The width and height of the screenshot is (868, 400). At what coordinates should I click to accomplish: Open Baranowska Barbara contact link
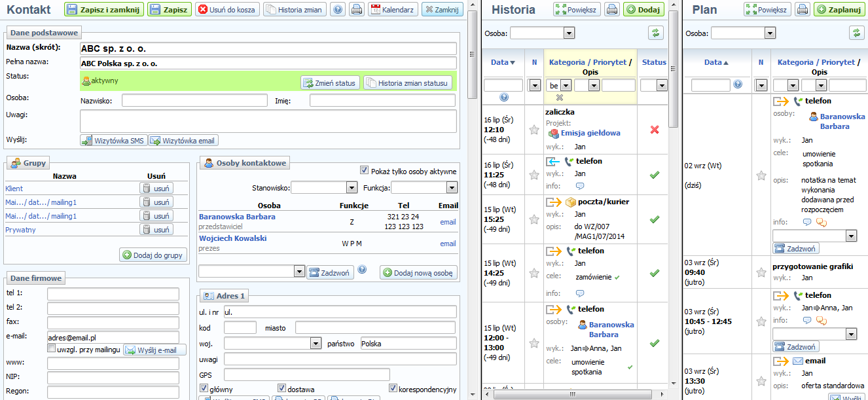point(237,216)
